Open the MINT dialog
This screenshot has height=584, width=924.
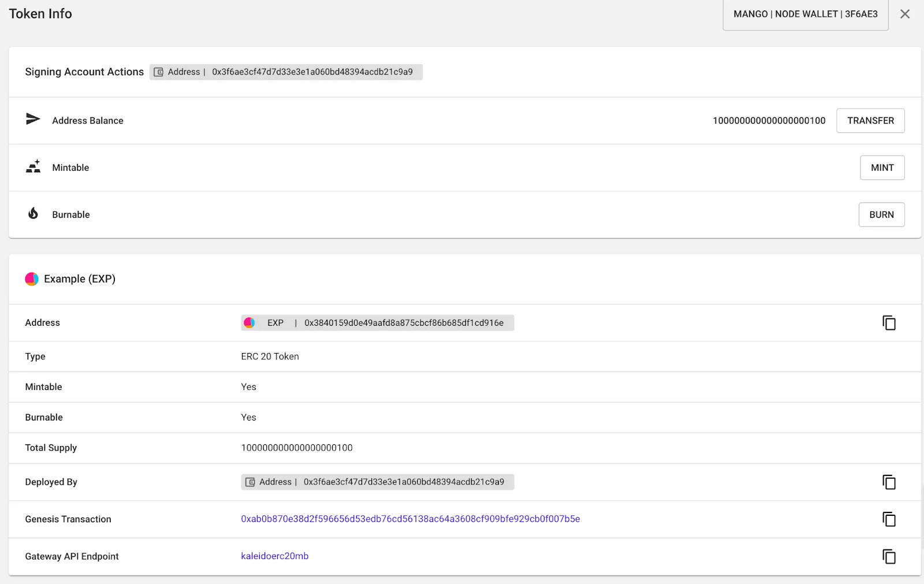coord(882,168)
